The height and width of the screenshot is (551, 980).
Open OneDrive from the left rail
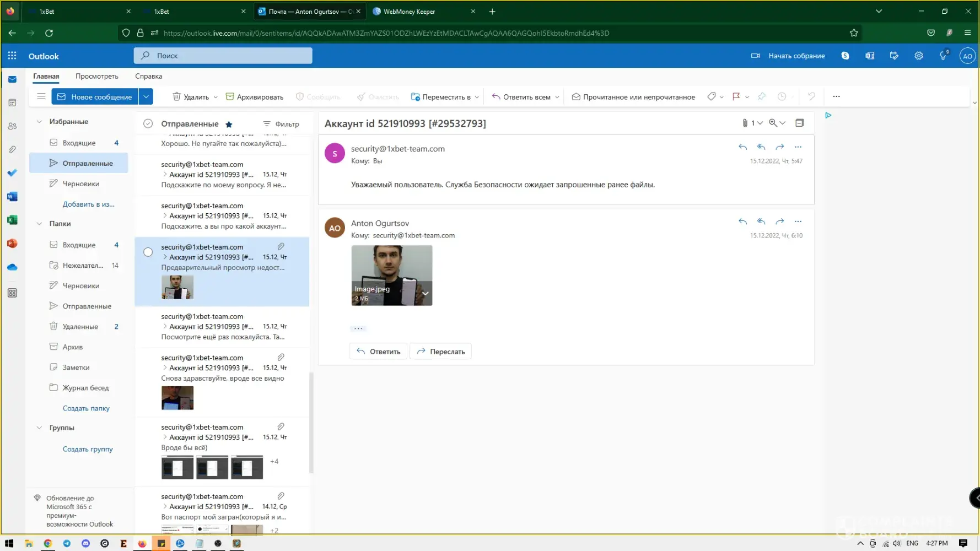pyautogui.click(x=12, y=267)
